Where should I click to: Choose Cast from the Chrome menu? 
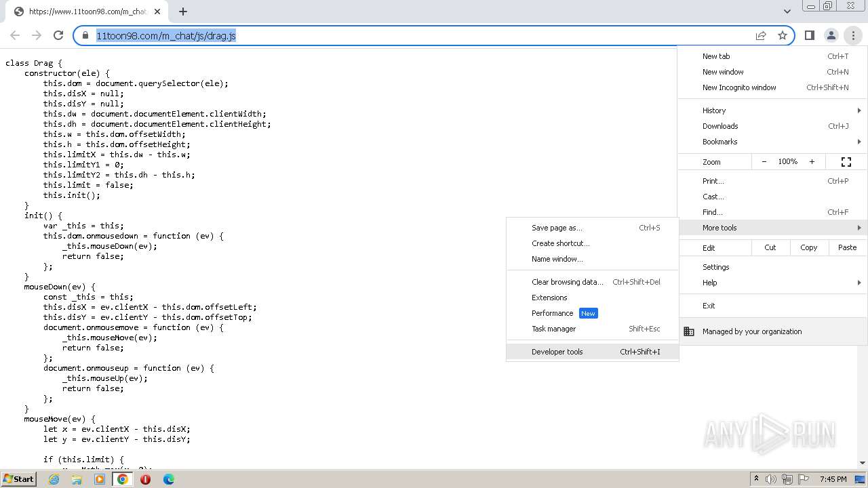pyautogui.click(x=772, y=197)
